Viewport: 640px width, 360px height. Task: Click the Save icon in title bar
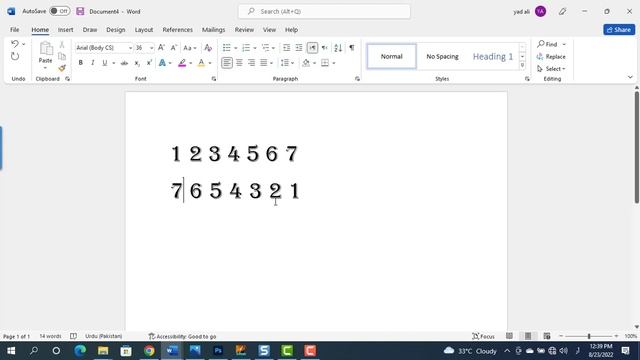tap(80, 11)
